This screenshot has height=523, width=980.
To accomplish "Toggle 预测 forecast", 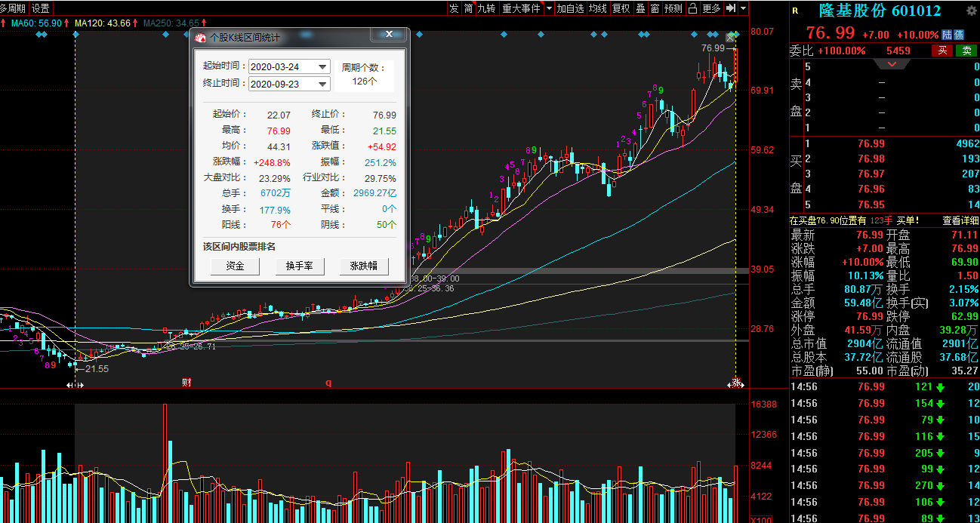I will tap(673, 8).
